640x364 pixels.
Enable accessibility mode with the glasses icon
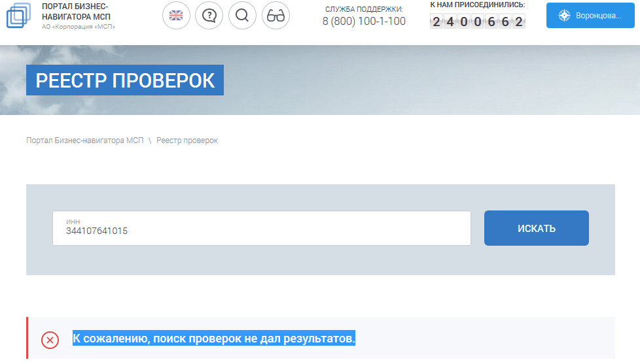pyautogui.click(x=276, y=16)
